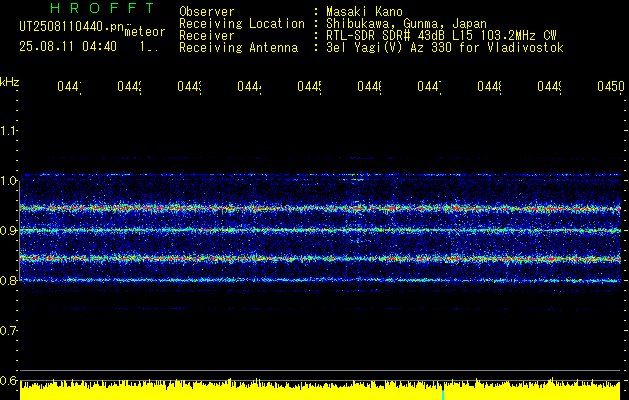Click the 'Receiving Antenna' label
This screenshot has width=629, height=400.
(239, 48)
